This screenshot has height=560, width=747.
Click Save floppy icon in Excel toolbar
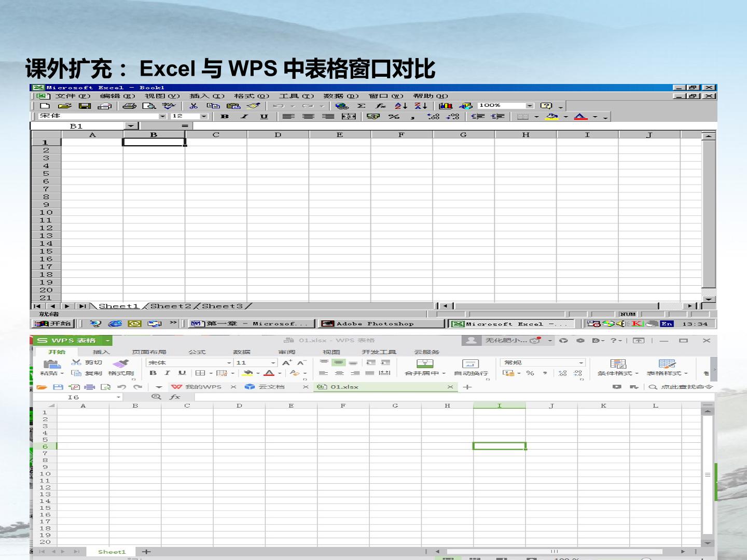pyautogui.click(x=85, y=106)
